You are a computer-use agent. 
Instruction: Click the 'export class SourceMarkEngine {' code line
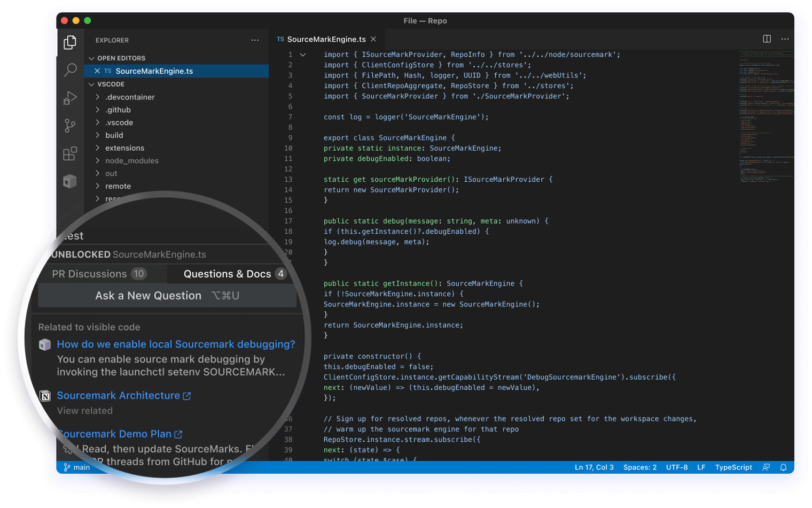(389, 138)
